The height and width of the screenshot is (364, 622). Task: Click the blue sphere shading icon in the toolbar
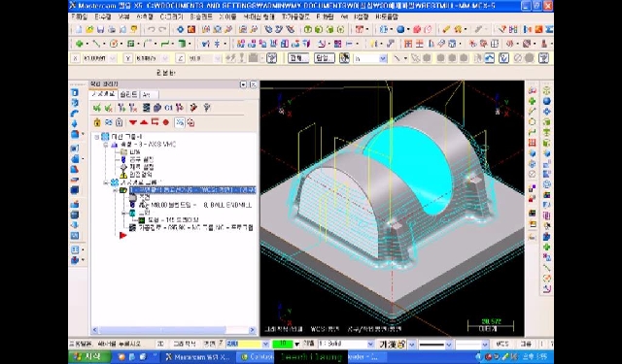coord(400,29)
